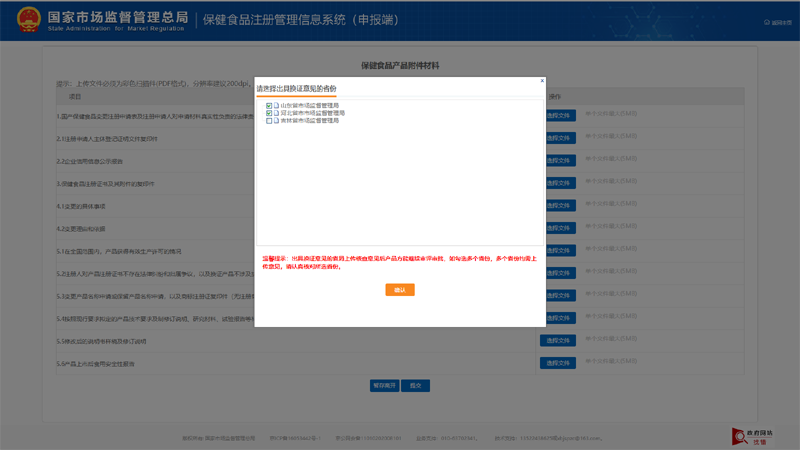Click the file icon beside 河北省市场监督管理局
800x450 pixels.
pos(277,113)
